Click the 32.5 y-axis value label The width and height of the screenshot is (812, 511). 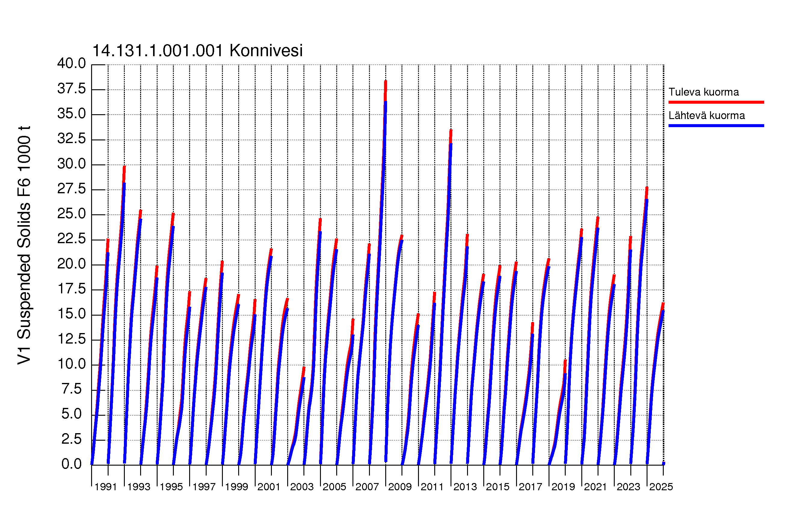pyautogui.click(x=72, y=139)
